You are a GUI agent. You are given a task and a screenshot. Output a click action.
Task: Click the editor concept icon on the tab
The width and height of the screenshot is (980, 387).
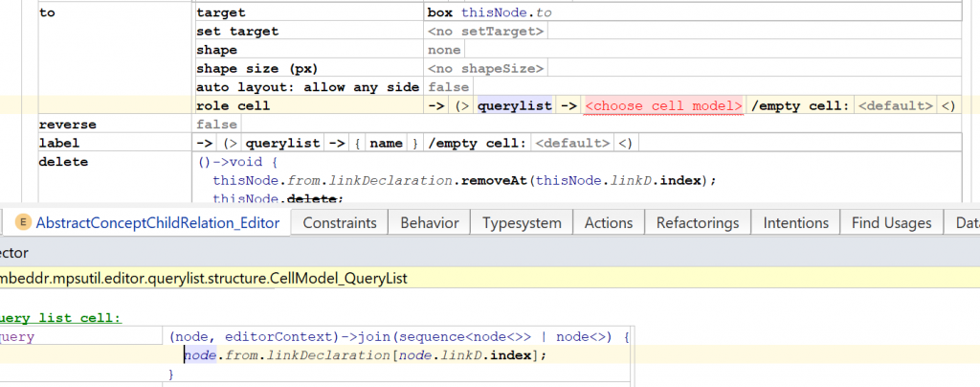click(x=24, y=222)
